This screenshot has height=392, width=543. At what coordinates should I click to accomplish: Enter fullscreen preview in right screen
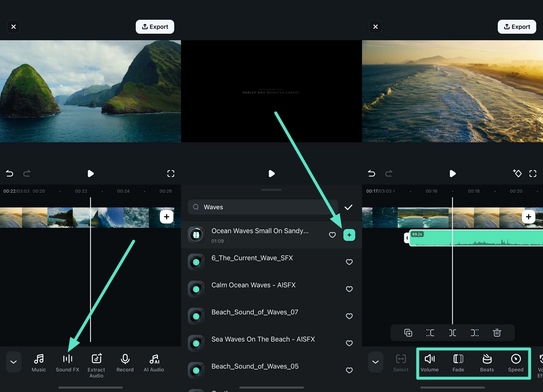pyautogui.click(x=533, y=173)
